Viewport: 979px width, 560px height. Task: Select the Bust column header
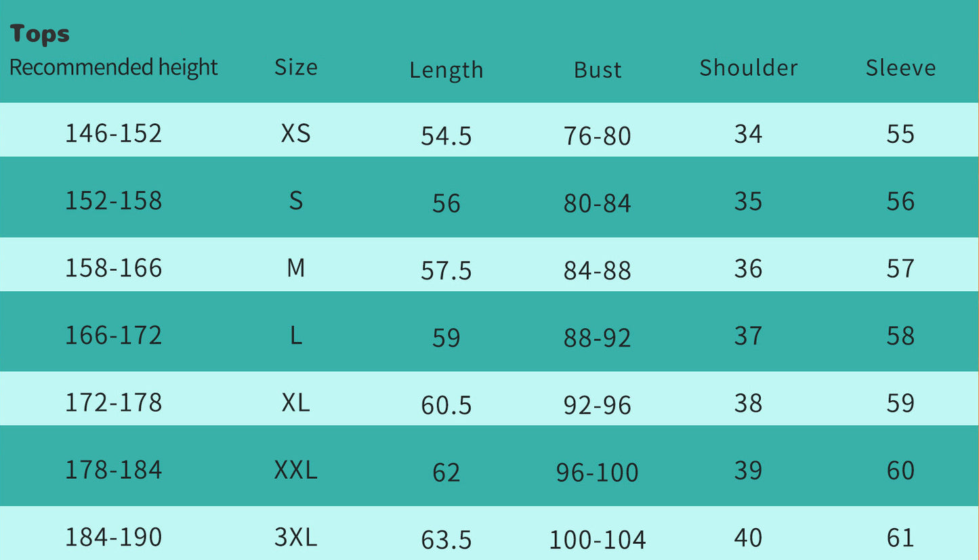(598, 70)
